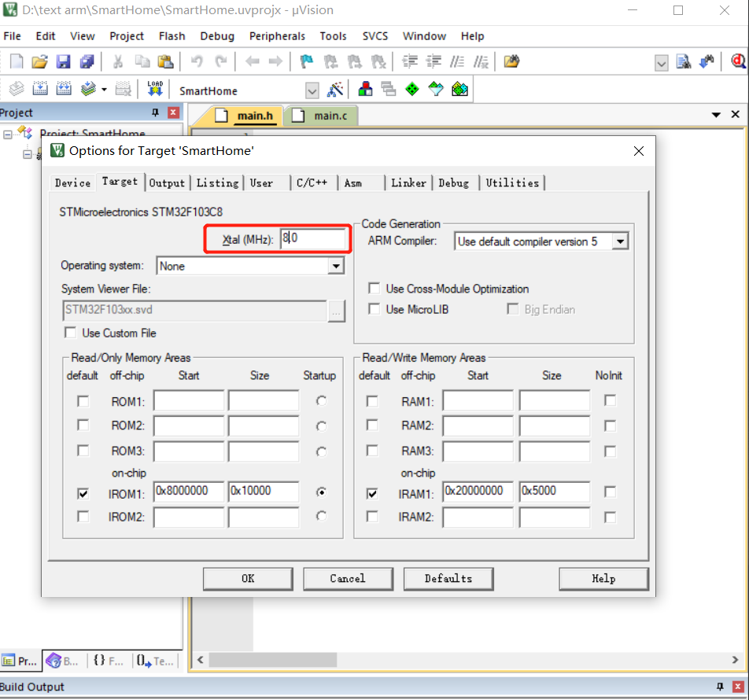Click the IROM1 Start address field
This screenshot has height=700, width=749.
tap(189, 492)
